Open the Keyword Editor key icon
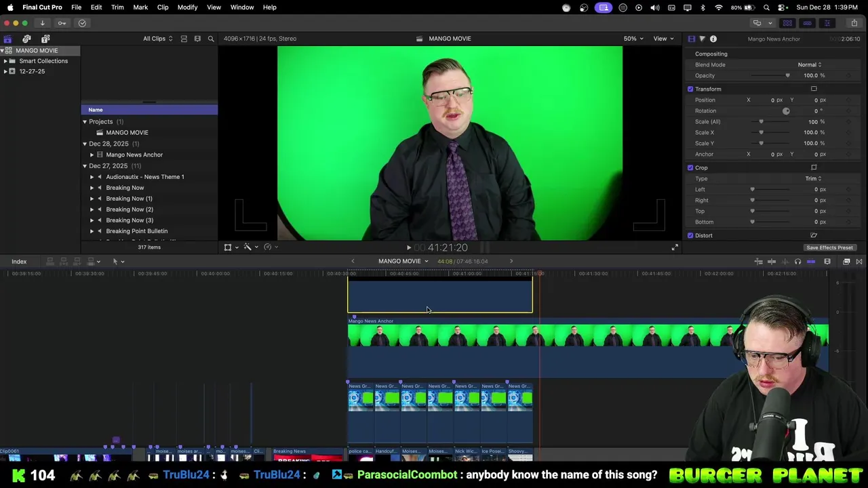The image size is (868, 488). 62,23
